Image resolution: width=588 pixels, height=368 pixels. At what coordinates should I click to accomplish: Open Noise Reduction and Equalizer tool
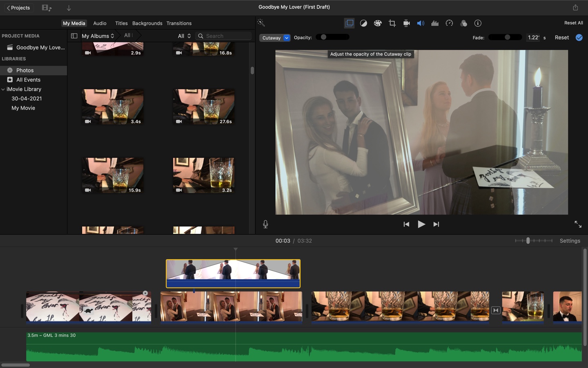(435, 23)
